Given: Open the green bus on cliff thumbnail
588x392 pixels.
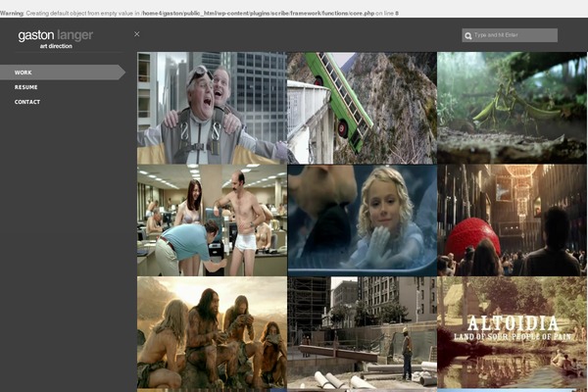Looking at the screenshot, I should point(362,108).
